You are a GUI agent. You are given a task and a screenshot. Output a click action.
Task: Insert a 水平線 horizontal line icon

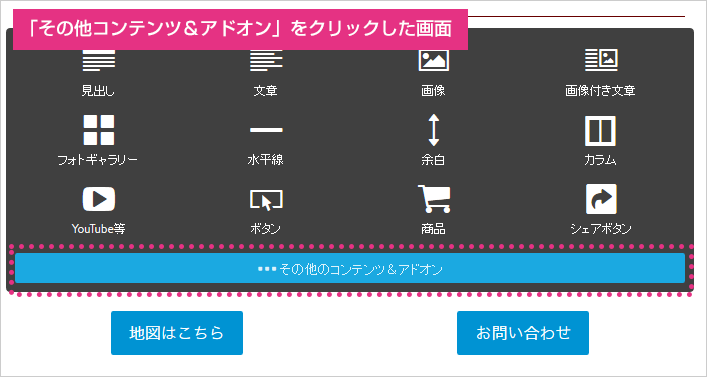266,130
